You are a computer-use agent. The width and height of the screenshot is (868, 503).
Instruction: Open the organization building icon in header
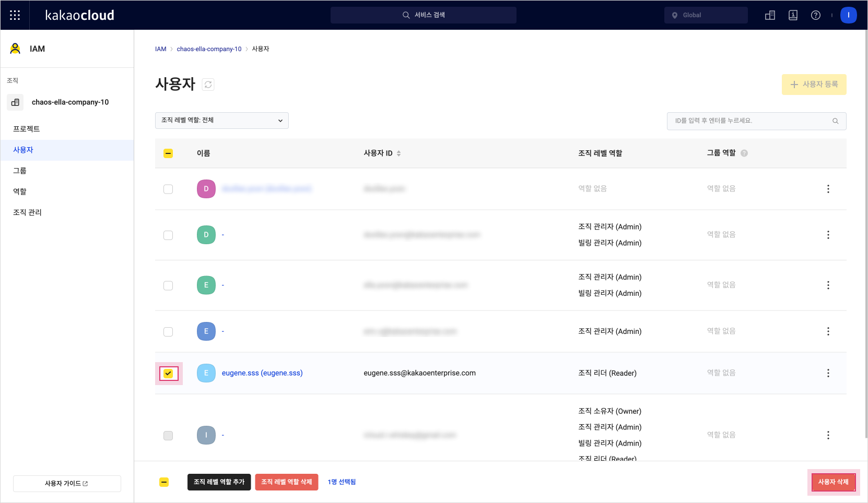coord(770,15)
